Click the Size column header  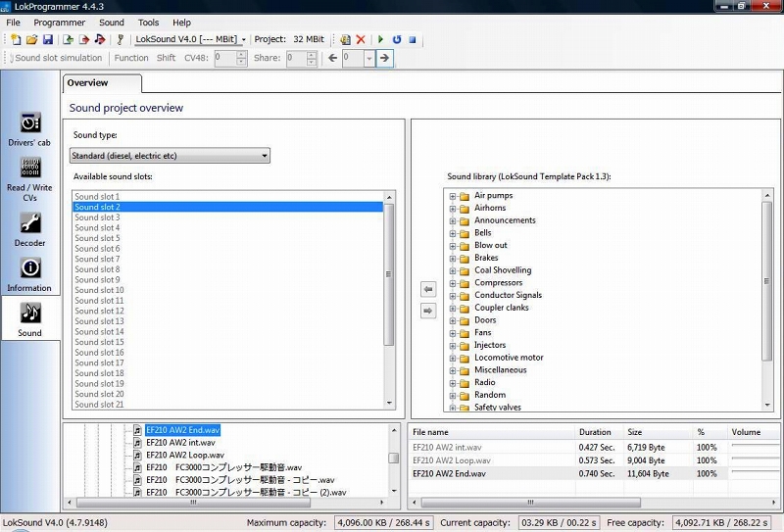659,432
